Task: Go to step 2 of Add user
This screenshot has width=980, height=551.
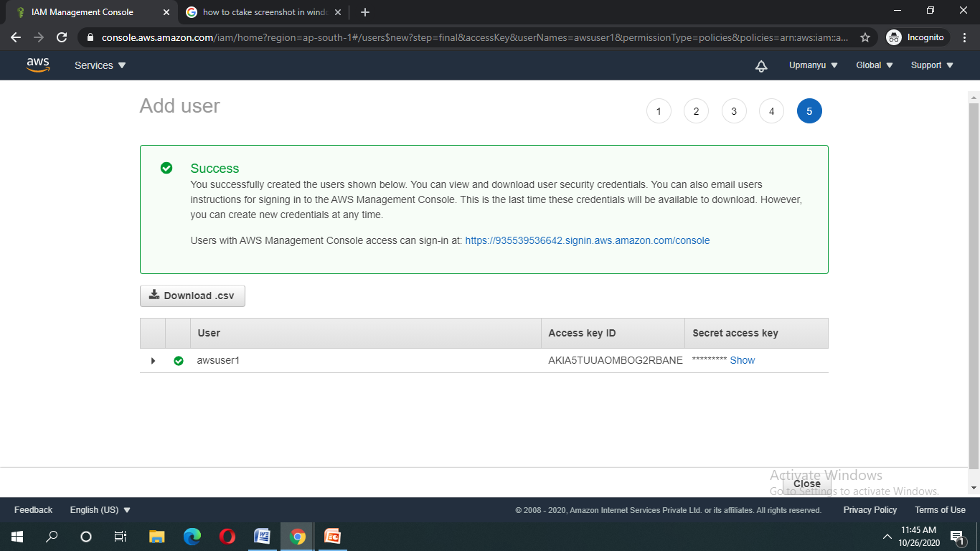Action: tap(696, 111)
